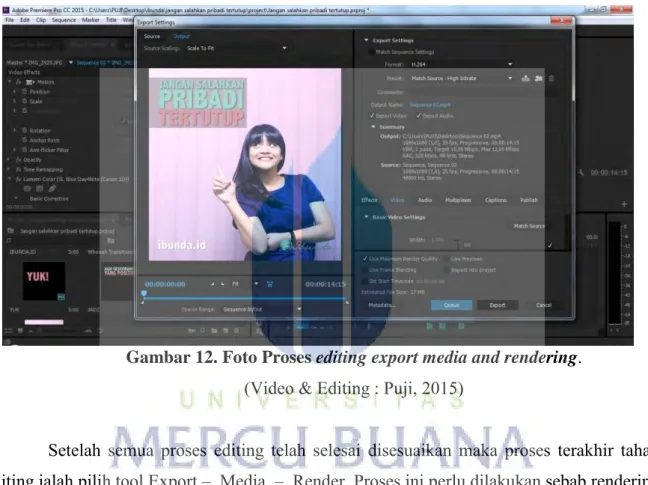Toggle the Position stopwatch animation icon
The width and height of the screenshot is (648, 485).
pyautogui.click(x=24, y=91)
